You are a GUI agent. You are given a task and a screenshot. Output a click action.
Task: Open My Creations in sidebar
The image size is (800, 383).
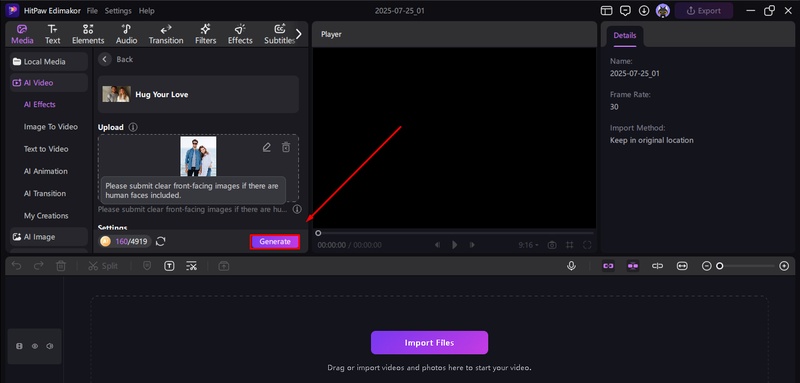(46, 216)
